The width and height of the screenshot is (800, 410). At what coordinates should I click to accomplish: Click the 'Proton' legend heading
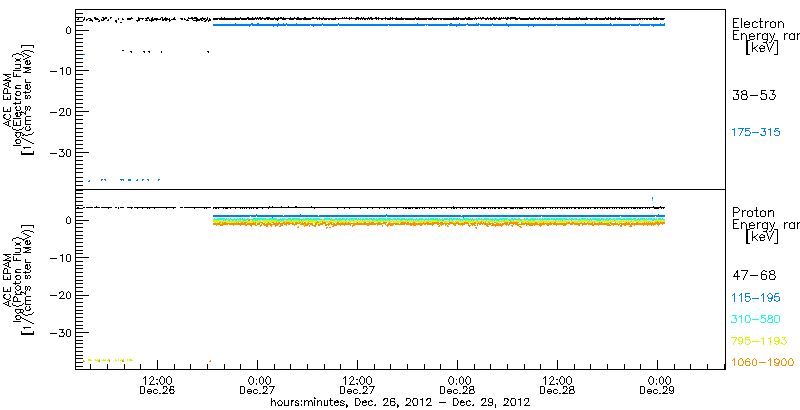pos(753,212)
